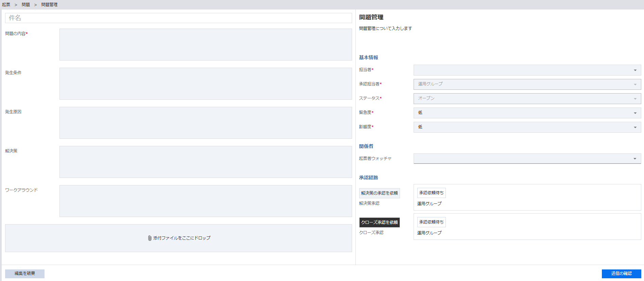Click the paperclip attachment icon
The height and width of the screenshot is (281, 644).
[x=150, y=238]
